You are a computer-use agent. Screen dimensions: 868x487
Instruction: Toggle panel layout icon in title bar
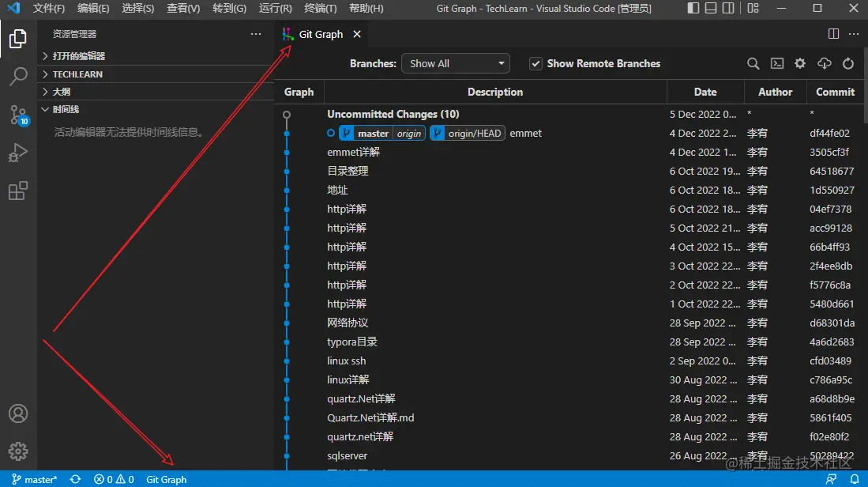point(711,9)
